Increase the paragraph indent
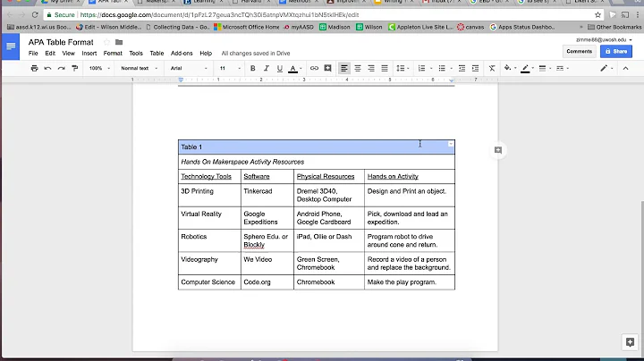 pos(475,68)
